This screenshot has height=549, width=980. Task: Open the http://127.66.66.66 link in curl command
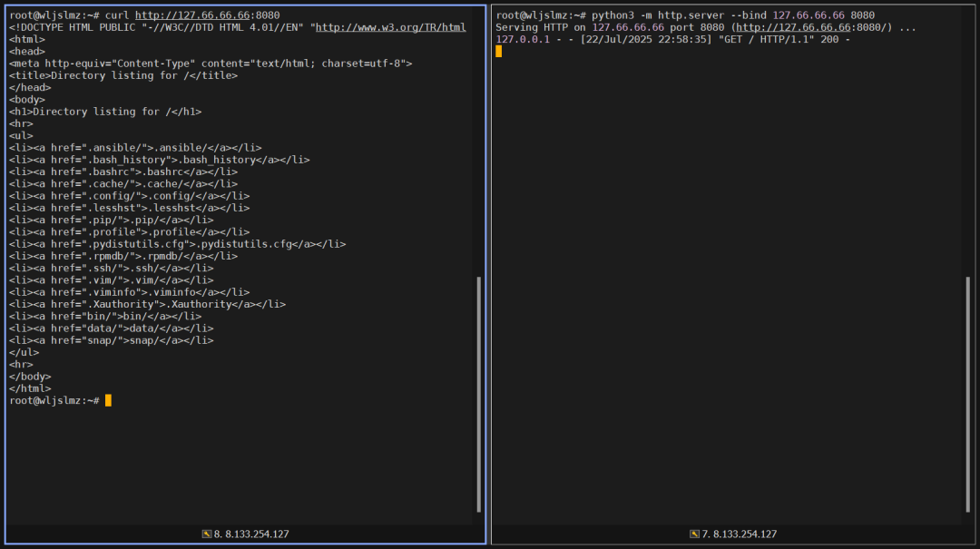point(192,15)
